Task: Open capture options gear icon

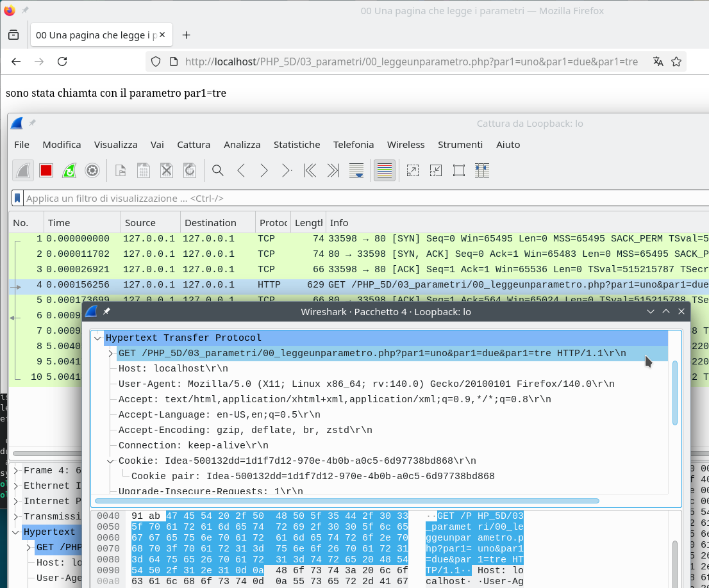Action: [x=92, y=170]
